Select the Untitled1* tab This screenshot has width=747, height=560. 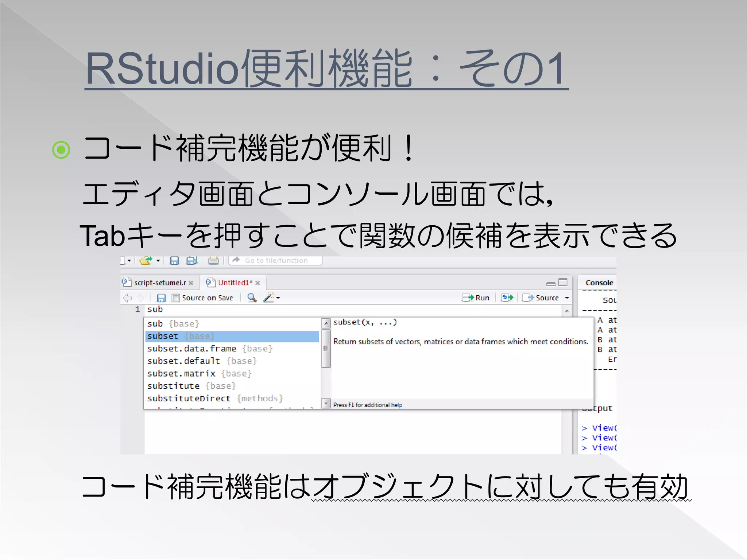[235, 283]
